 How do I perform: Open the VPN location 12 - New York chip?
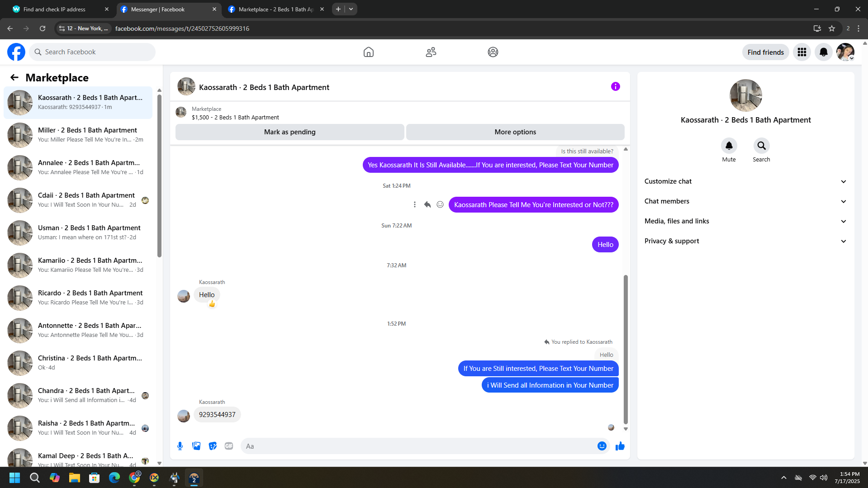(84, 28)
